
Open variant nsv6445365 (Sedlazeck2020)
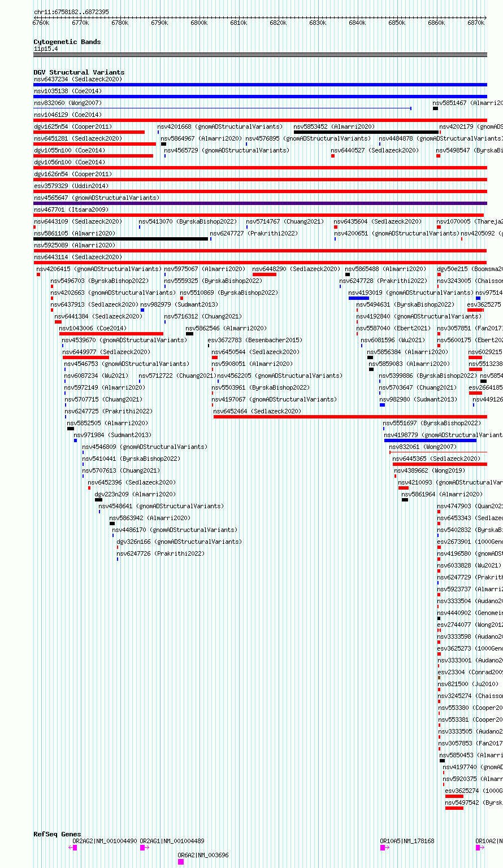tap(437, 459)
